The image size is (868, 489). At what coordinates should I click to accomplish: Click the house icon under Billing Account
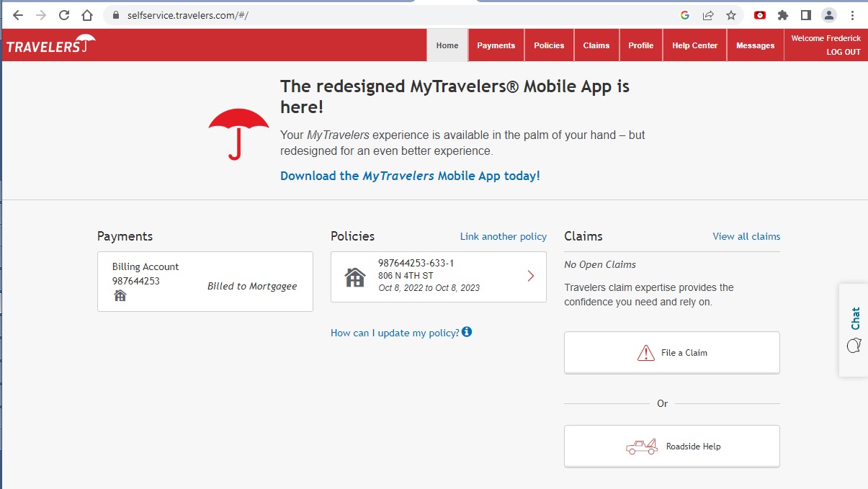pyautogui.click(x=120, y=295)
